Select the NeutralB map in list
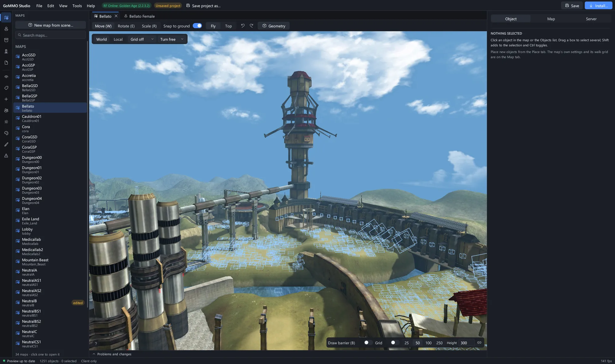The height and width of the screenshot is (364, 615). (x=50, y=303)
